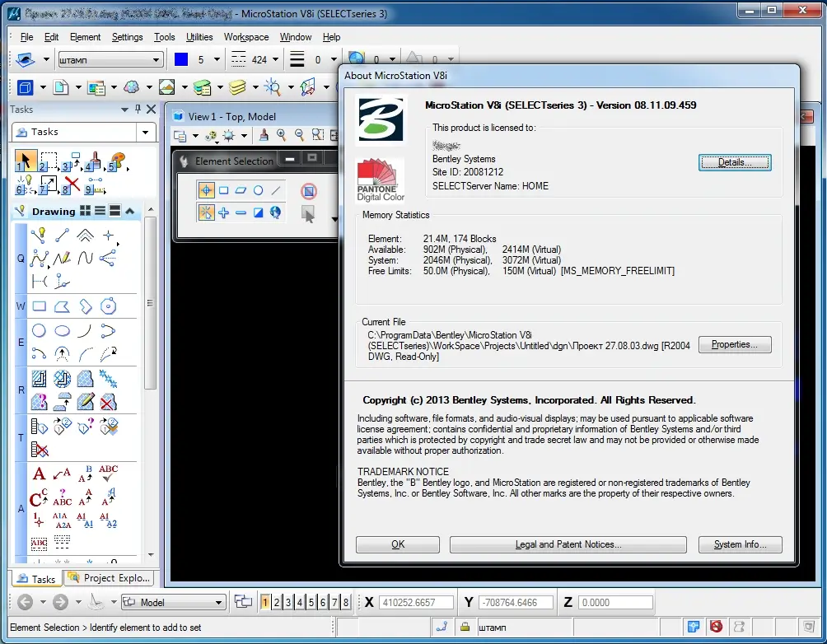
Task: Expand the active color dropdown arrow beside 5
Action: point(217,59)
